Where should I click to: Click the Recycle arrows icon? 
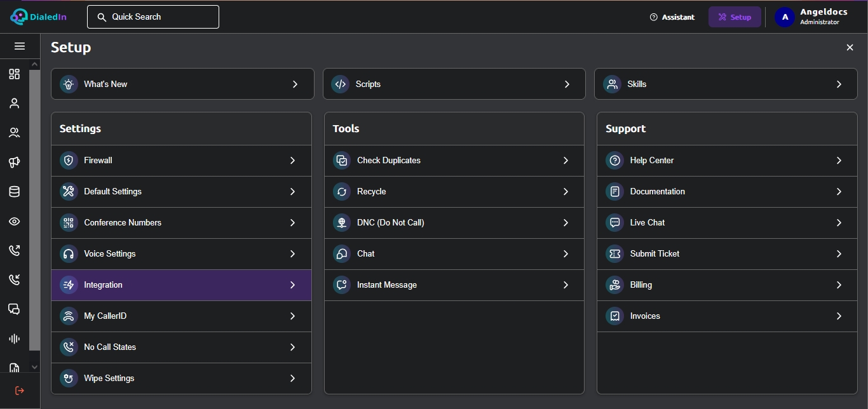342,192
